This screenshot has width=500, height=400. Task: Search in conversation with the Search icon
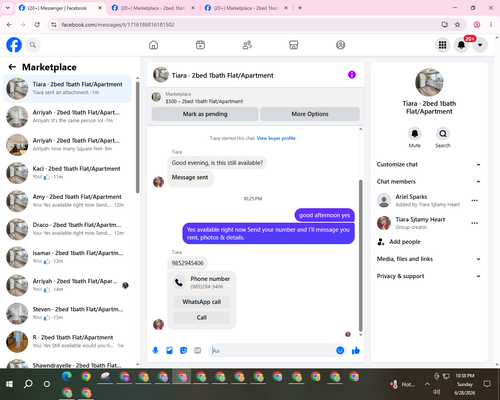tap(443, 134)
